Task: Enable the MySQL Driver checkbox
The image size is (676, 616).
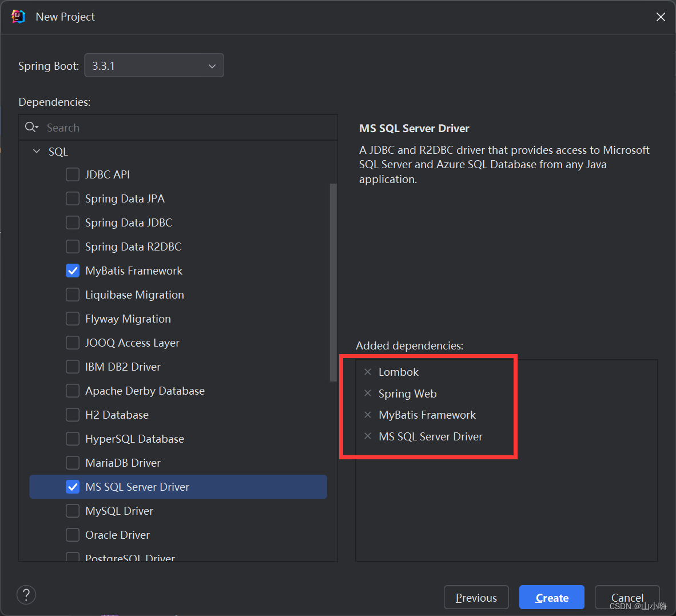Action: (x=73, y=511)
